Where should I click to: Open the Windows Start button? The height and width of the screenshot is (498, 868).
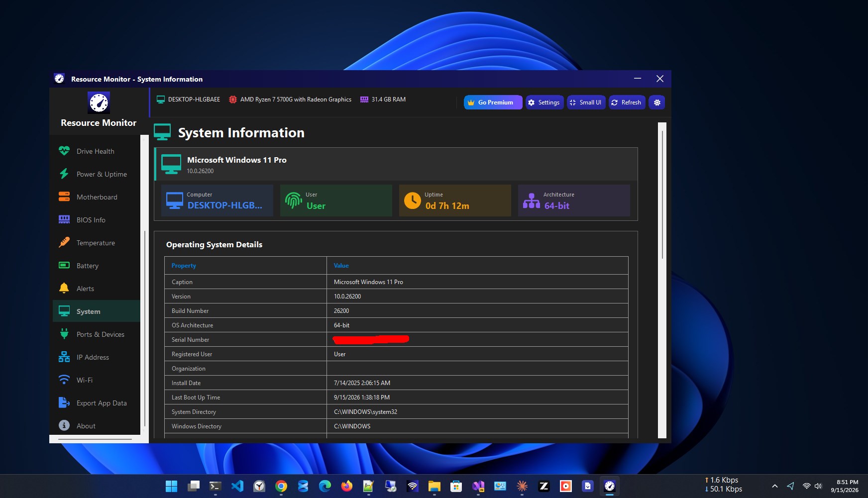click(x=171, y=486)
